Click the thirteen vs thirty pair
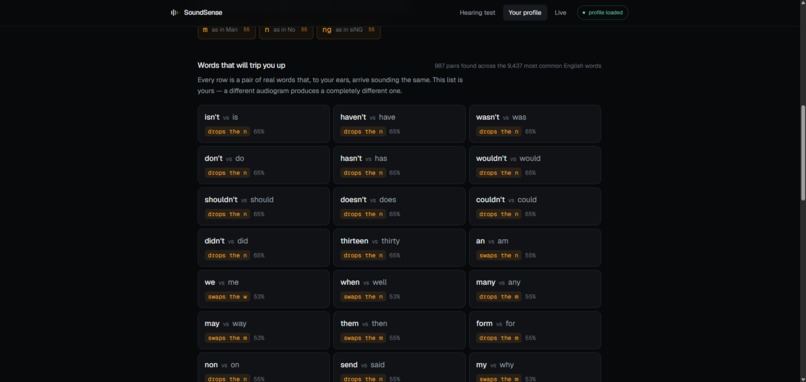 pos(399,247)
